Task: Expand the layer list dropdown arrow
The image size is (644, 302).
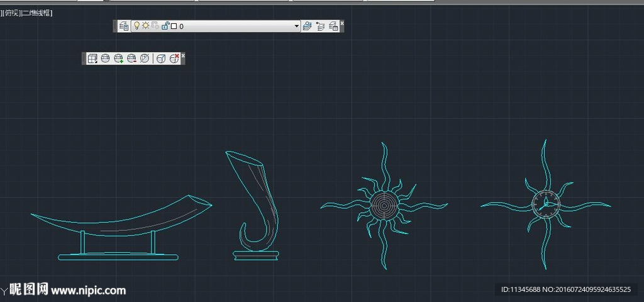Action: pyautogui.click(x=296, y=26)
